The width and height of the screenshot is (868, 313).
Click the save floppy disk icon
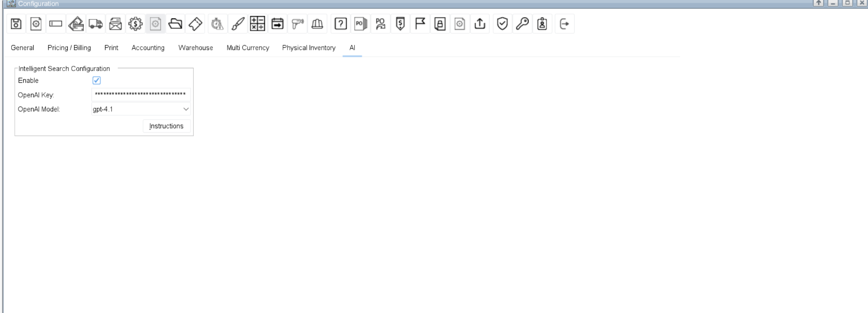pos(16,24)
